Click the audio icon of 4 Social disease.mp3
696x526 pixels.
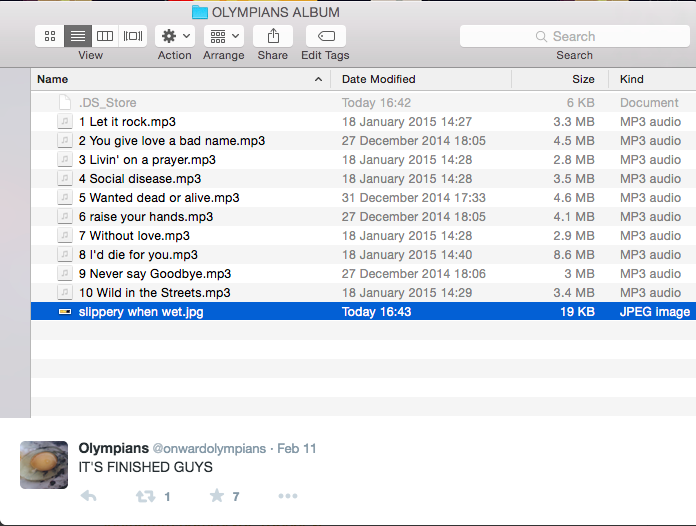(65, 178)
